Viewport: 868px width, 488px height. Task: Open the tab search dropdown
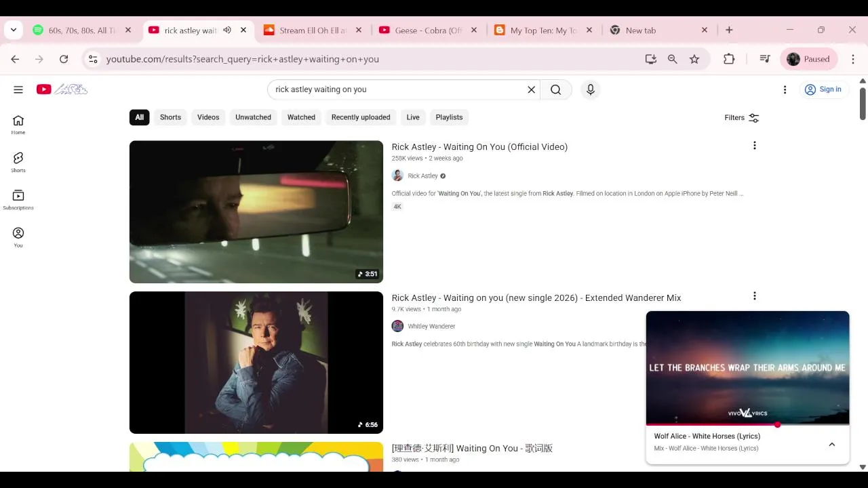[14, 30]
